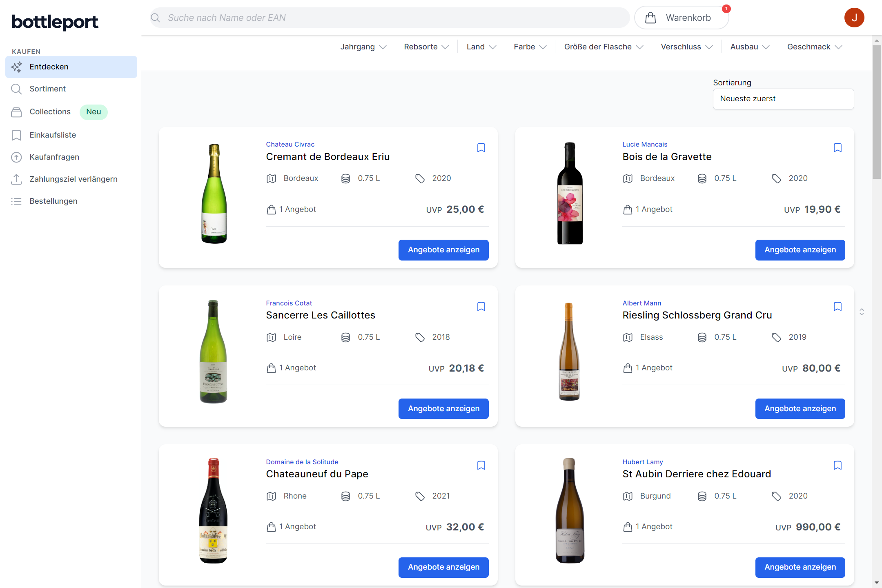Bookmark the Sancerre Les Caillottes wine
The height and width of the screenshot is (588, 882).
(x=481, y=307)
